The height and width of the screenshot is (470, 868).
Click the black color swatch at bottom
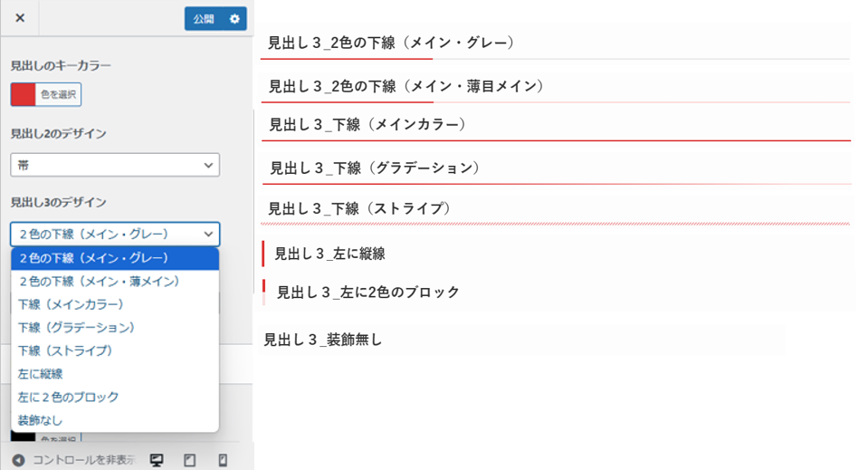(x=24, y=436)
